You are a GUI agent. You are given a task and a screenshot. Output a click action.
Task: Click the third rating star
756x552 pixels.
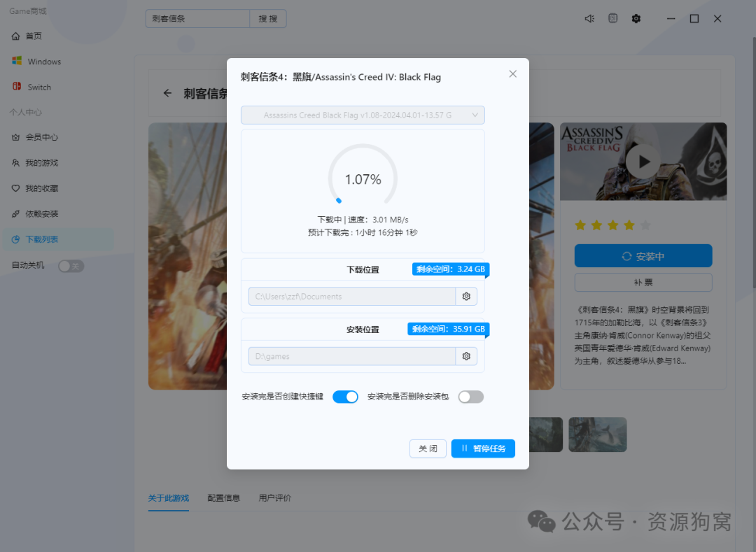click(612, 225)
